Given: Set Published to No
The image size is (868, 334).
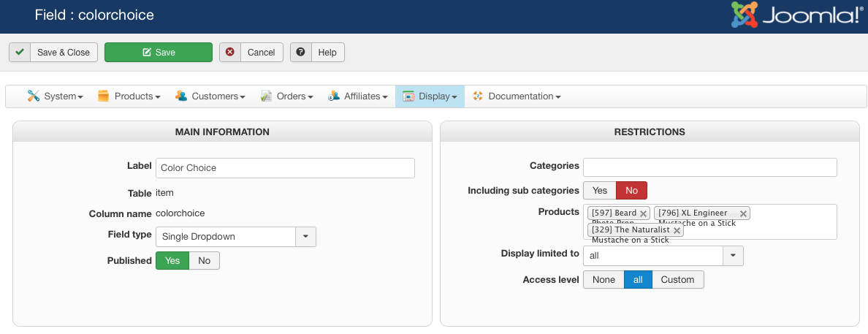Looking at the screenshot, I should pyautogui.click(x=204, y=261).
